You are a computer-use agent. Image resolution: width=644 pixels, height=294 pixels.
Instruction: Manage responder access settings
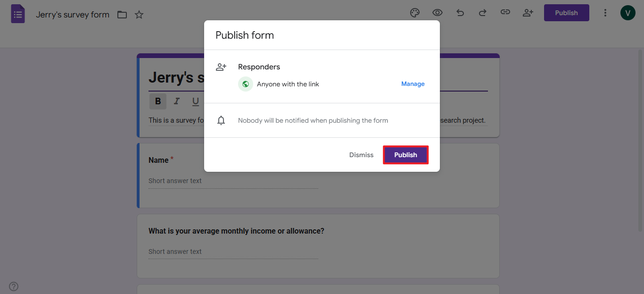coord(413,84)
